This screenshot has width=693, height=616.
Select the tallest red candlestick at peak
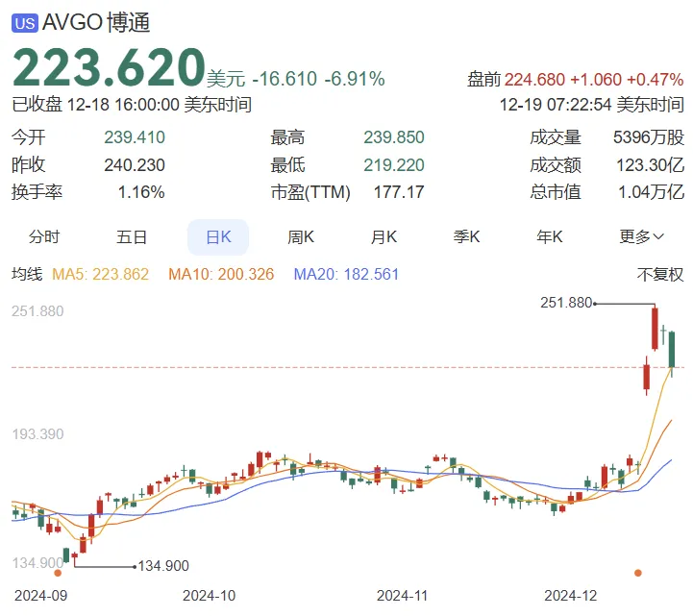(x=655, y=329)
